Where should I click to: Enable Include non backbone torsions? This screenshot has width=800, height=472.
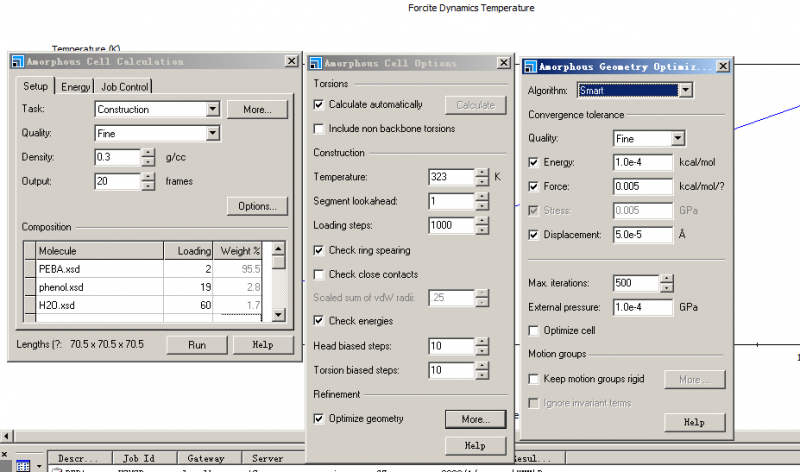pos(319,129)
